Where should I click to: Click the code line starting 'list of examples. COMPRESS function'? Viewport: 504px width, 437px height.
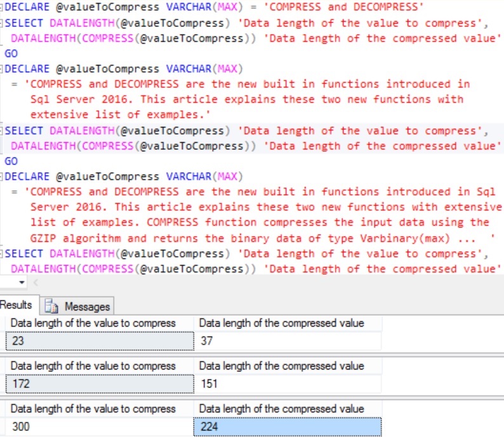click(x=260, y=222)
